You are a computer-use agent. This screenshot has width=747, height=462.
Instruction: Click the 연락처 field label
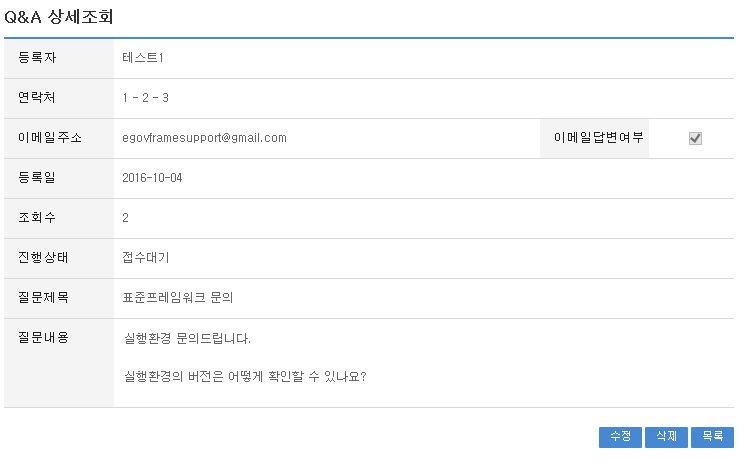[x=38, y=98]
